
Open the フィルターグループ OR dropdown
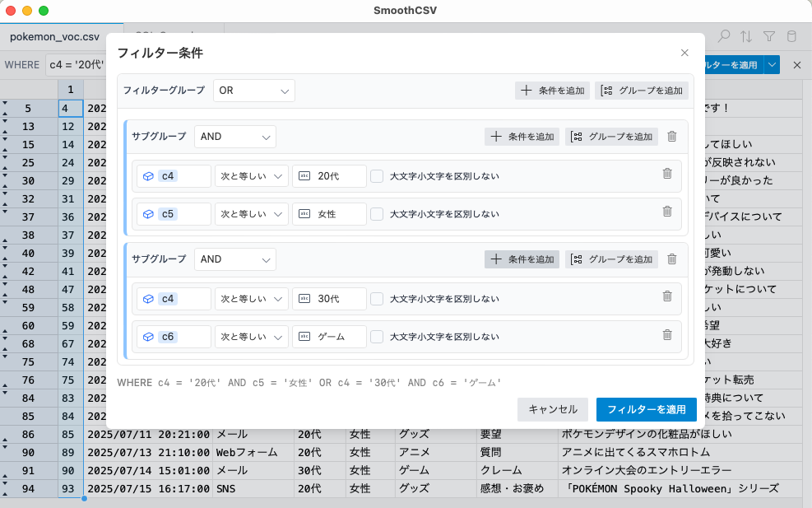253,91
